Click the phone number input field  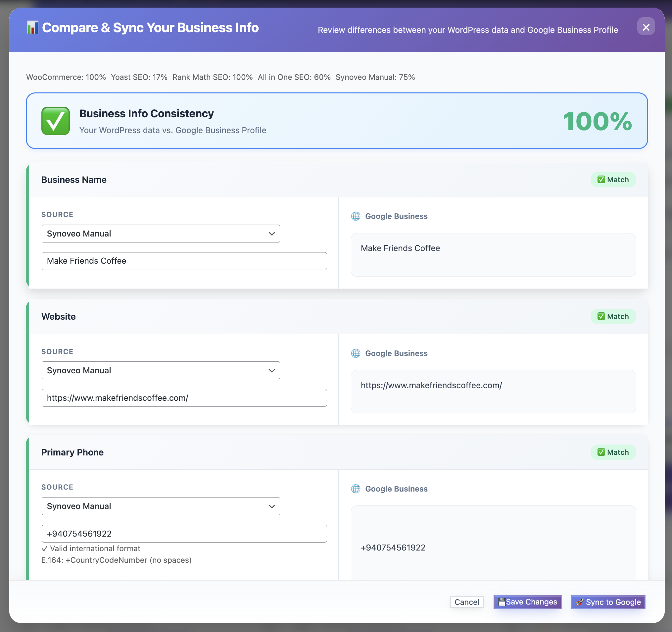(184, 534)
